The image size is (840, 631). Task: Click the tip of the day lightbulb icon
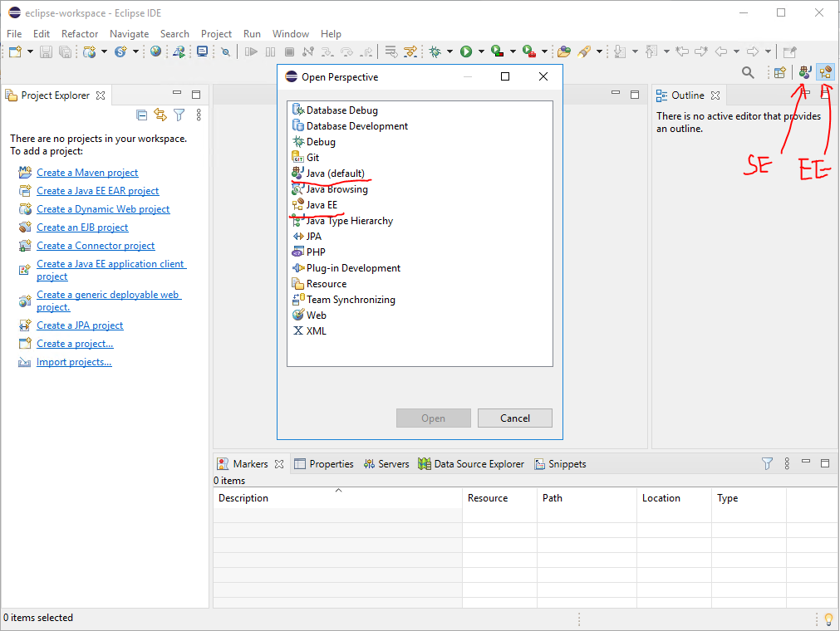828,619
